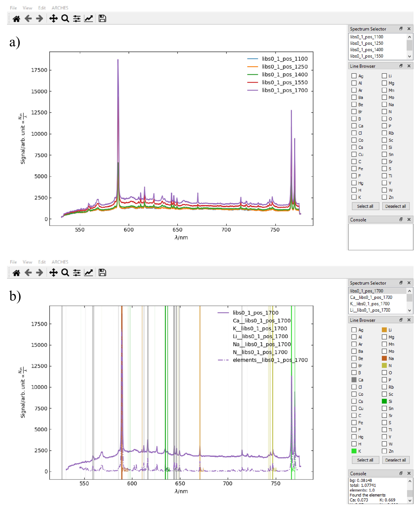Image resolution: width=420 pixels, height=509 pixels.
Task: Enable the Ag checkbox in upper Line Browser
Action: pyautogui.click(x=354, y=76)
